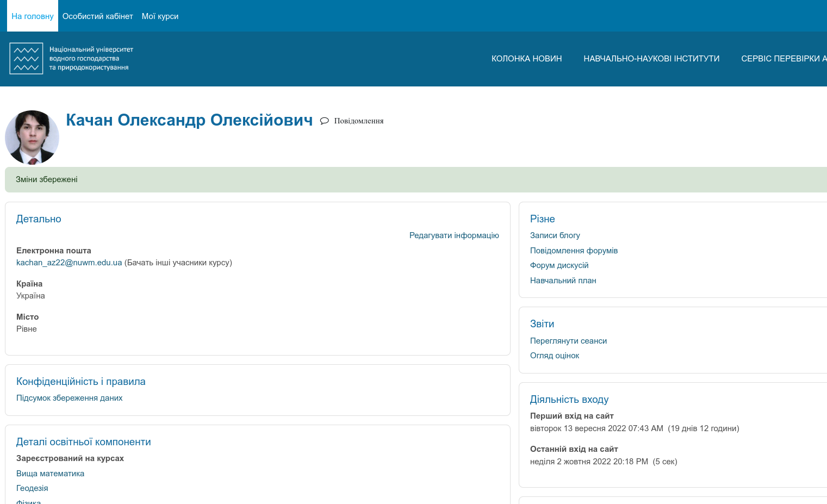Viewport: 827px width, 504px height.
Task: Open Форум дискусій
Action: pyautogui.click(x=559, y=265)
